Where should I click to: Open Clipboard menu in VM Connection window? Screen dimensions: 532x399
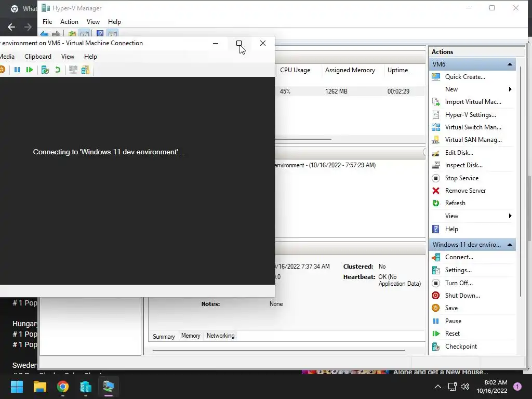(x=38, y=57)
